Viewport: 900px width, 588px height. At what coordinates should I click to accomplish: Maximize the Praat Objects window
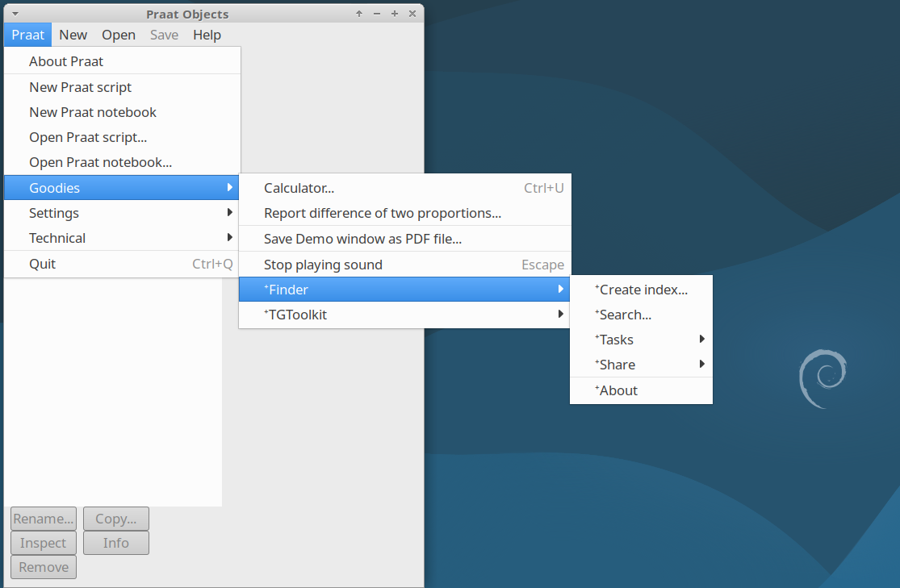pos(395,14)
